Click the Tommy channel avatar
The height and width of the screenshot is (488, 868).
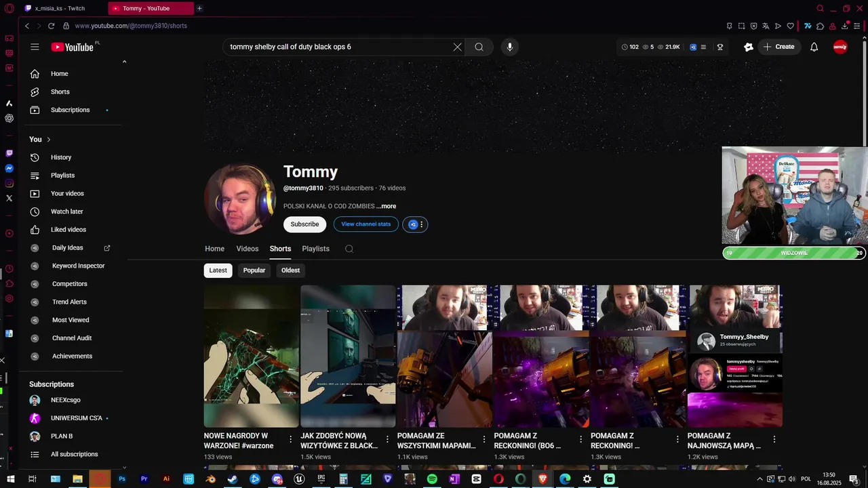(240, 199)
